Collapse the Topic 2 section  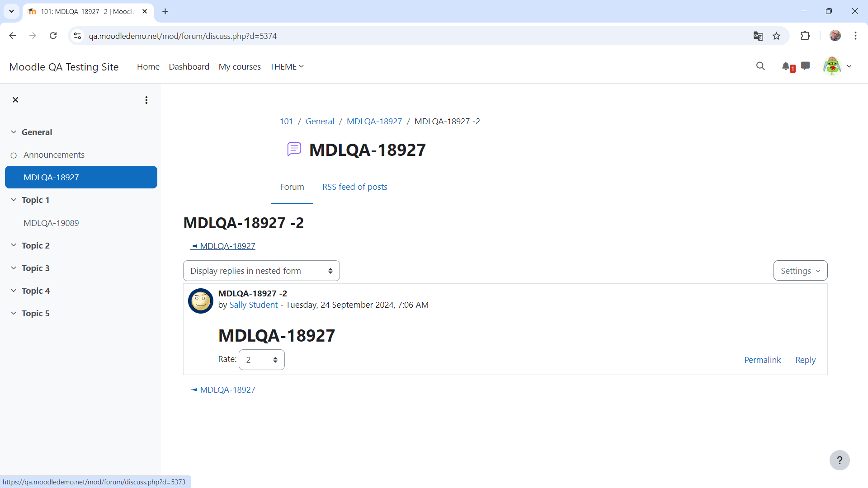click(x=14, y=245)
